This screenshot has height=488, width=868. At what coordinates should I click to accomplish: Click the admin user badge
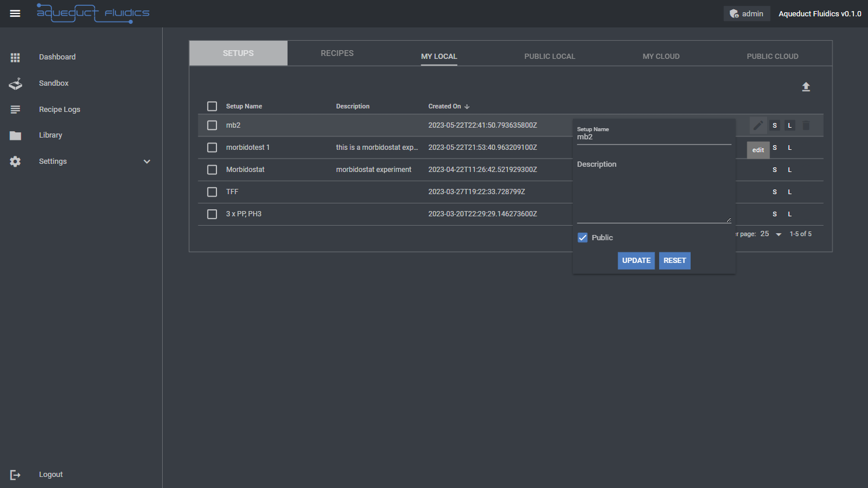click(x=747, y=13)
